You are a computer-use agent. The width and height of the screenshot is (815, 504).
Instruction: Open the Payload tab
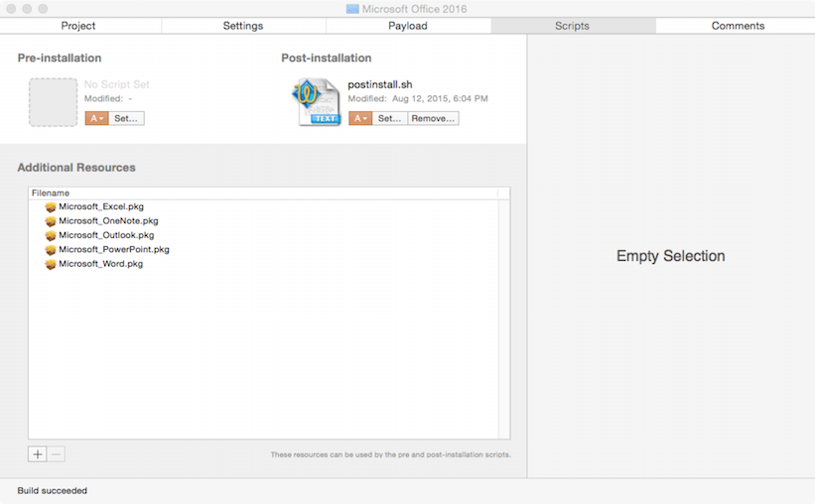[408, 26]
